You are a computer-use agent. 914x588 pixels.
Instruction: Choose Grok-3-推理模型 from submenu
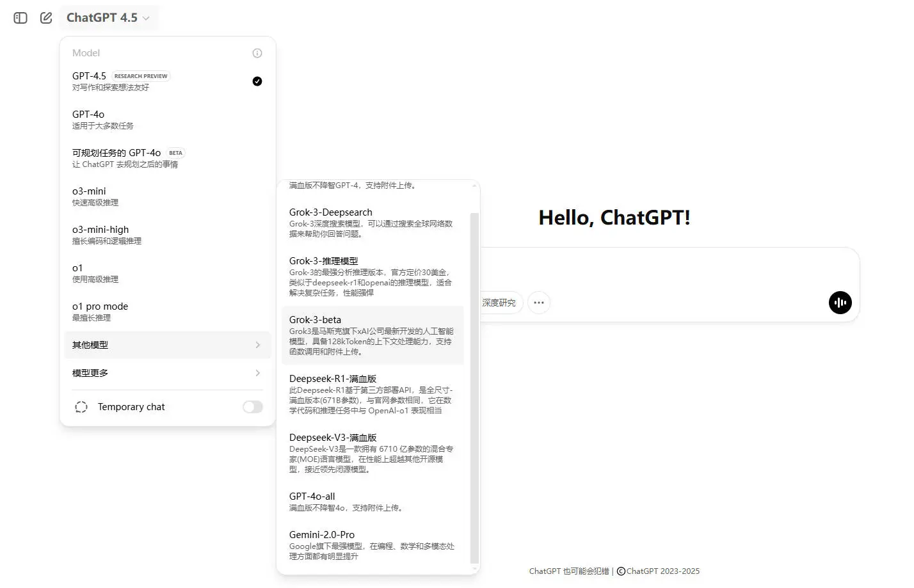point(373,276)
